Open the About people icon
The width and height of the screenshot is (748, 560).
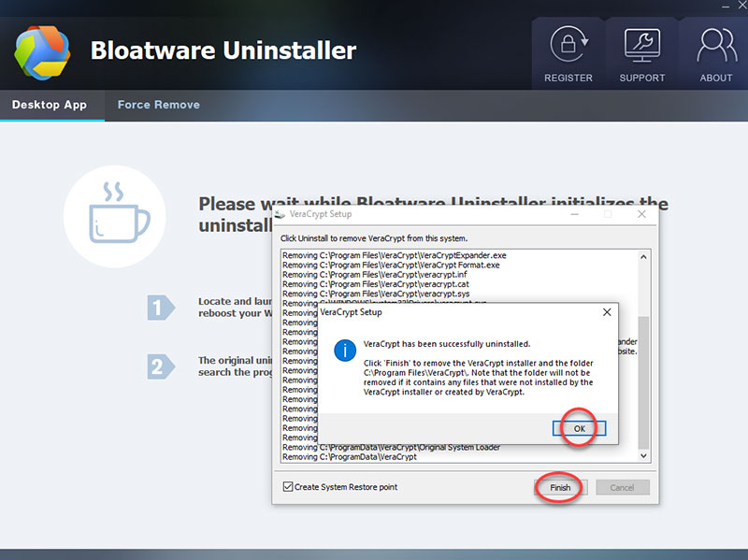coord(716,45)
